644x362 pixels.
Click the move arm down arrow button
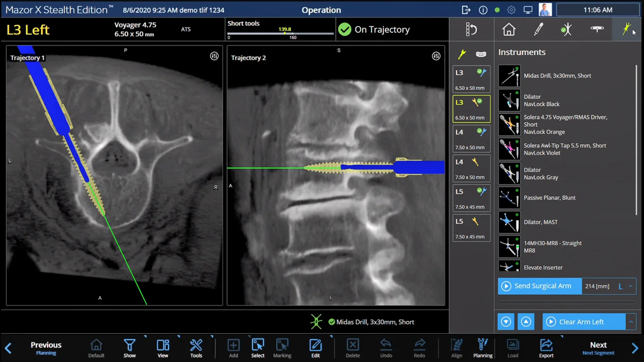[506, 322]
